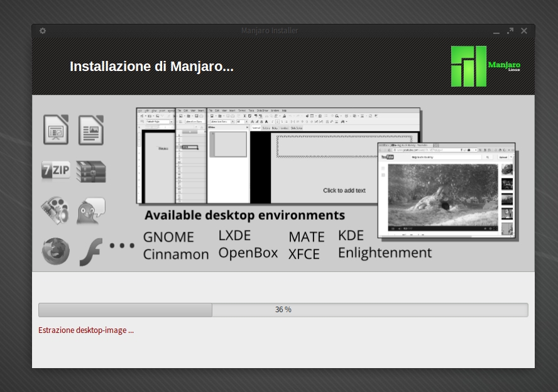Click the WinRAR stacked books icon

91,171
